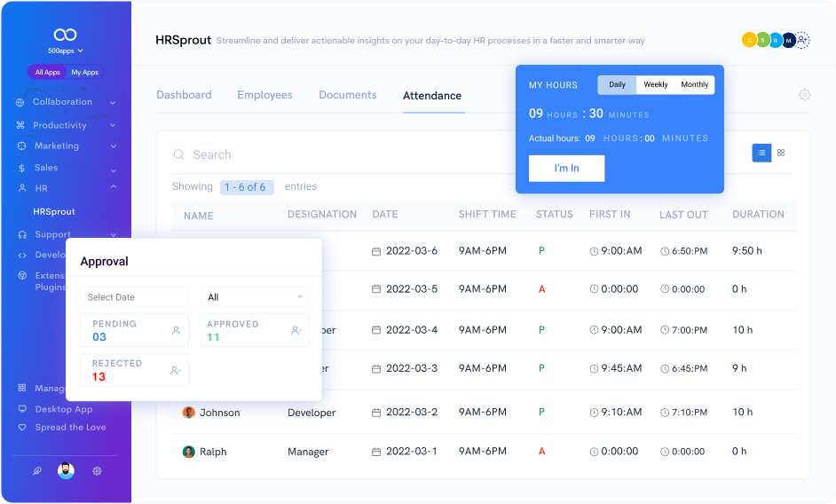This screenshot has height=504, width=836.
Task: Click the Pending approvals card
Action: coord(134,330)
